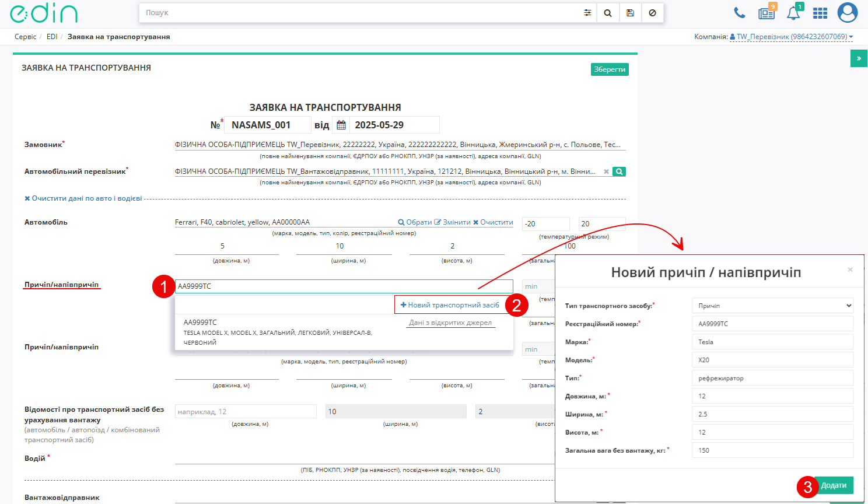
Task: Open the date picker calendar icon
Action: click(341, 125)
